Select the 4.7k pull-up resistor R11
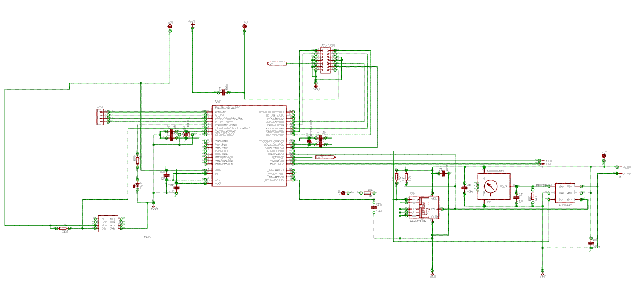The width and height of the screenshot is (644, 291). coord(406,177)
